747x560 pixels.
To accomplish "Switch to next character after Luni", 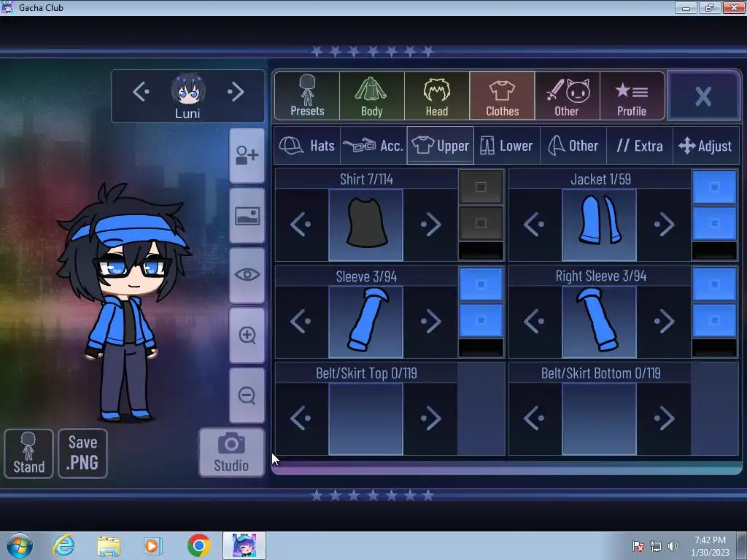I will click(236, 91).
